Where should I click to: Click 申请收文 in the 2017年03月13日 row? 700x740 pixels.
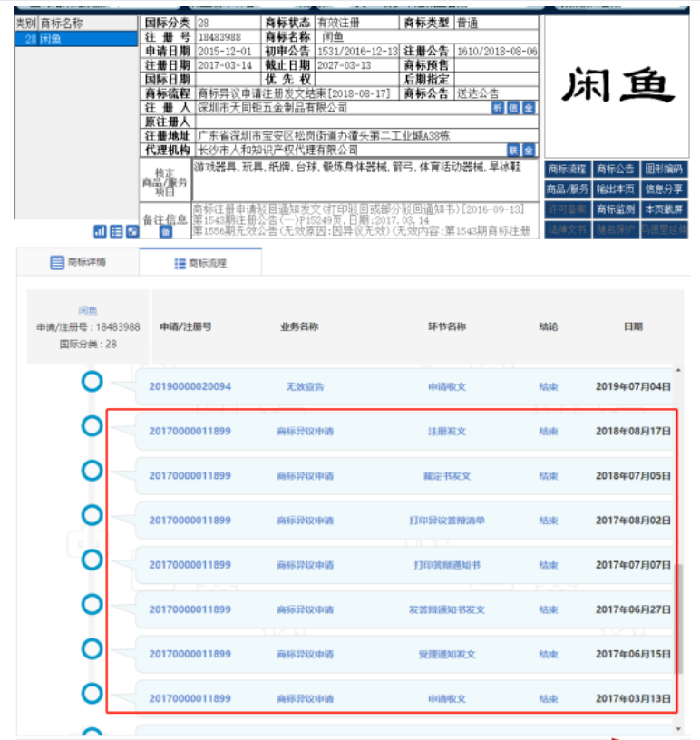pyautogui.click(x=446, y=699)
